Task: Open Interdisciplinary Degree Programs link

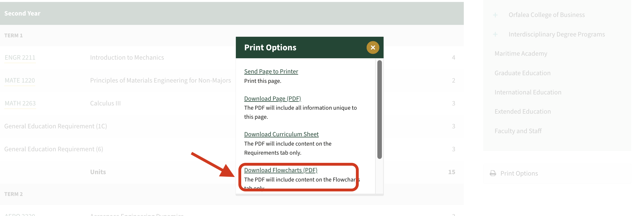Action: (x=556, y=34)
